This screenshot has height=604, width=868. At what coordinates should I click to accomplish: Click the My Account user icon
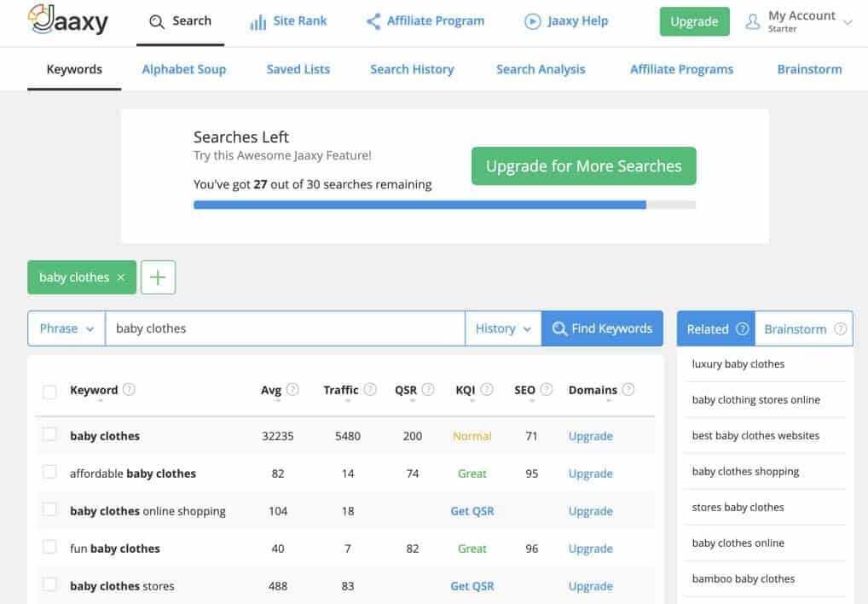pyautogui.click(x=752, y=22)
